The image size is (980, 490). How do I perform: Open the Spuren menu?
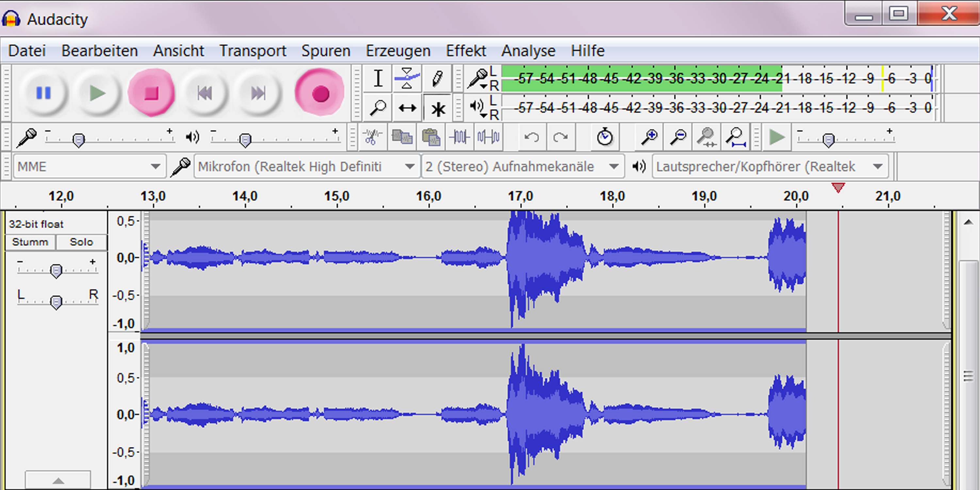tap(326, 51)
